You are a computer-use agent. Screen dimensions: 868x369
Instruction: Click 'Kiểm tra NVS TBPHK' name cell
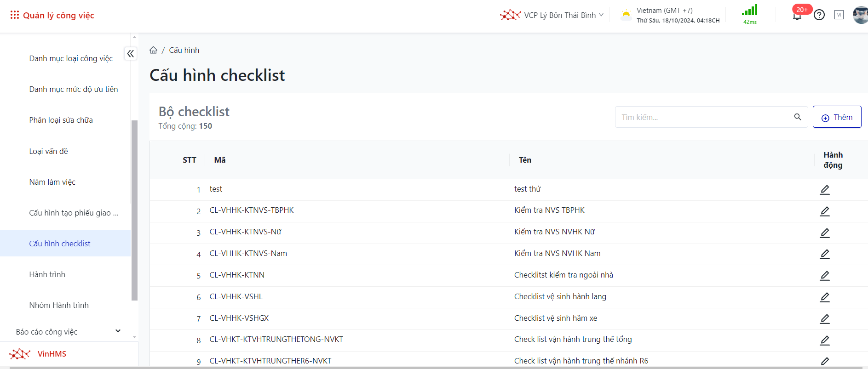click(549, 210)
